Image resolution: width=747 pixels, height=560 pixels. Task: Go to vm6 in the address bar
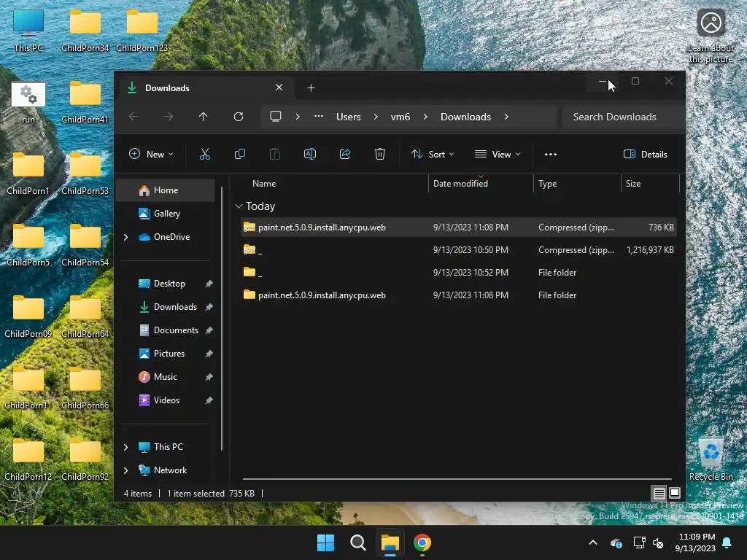coord(400,117)
